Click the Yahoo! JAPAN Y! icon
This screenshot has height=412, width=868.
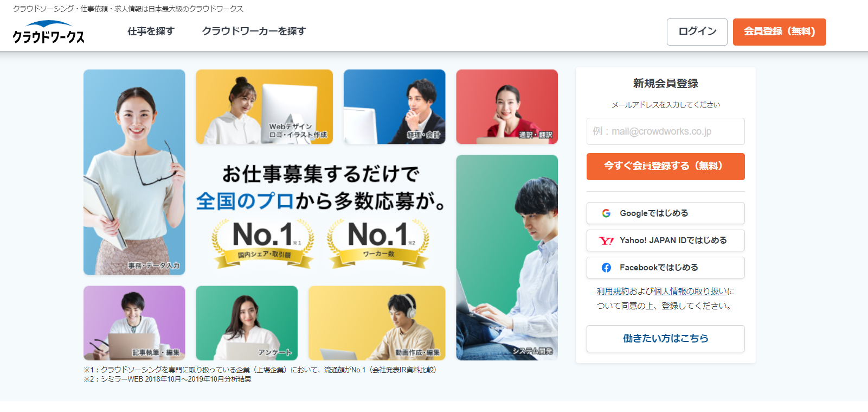click(x=606, y=240)
